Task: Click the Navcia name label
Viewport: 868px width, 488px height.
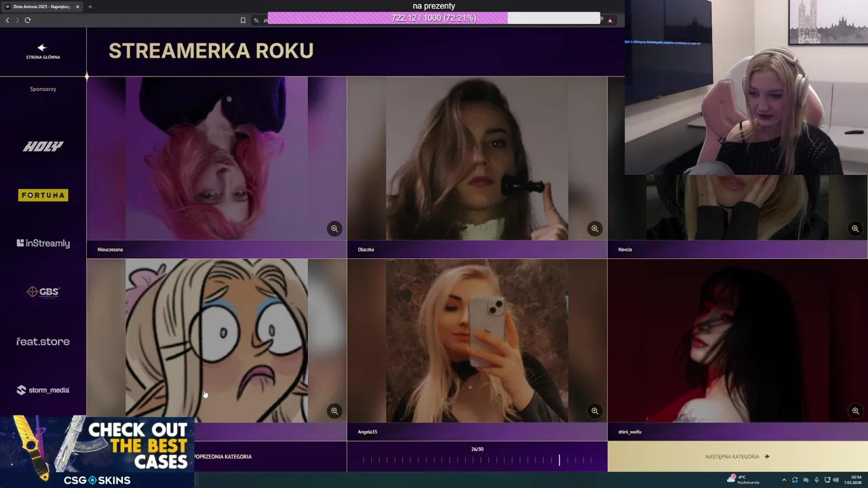Action: coord(625,249)
